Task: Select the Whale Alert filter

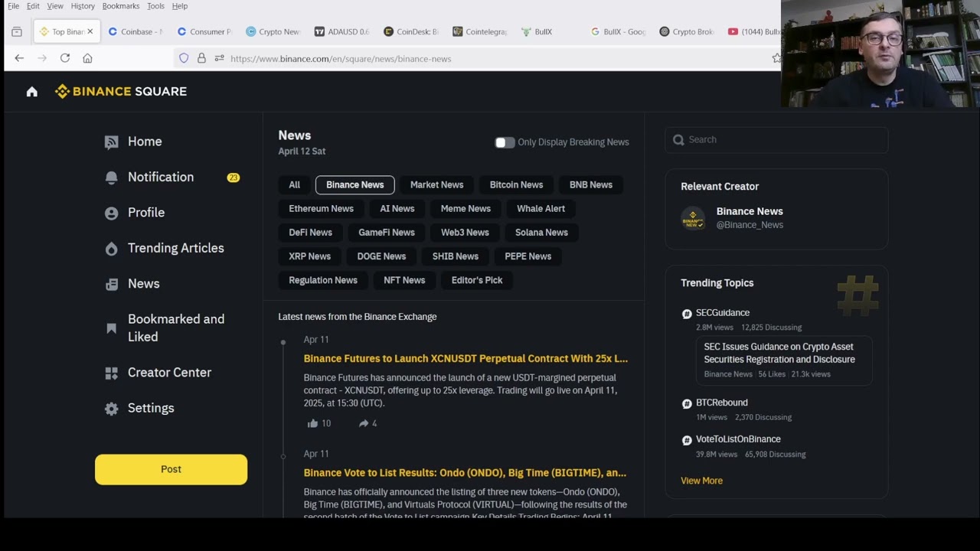Action: (x=541, y=209)
